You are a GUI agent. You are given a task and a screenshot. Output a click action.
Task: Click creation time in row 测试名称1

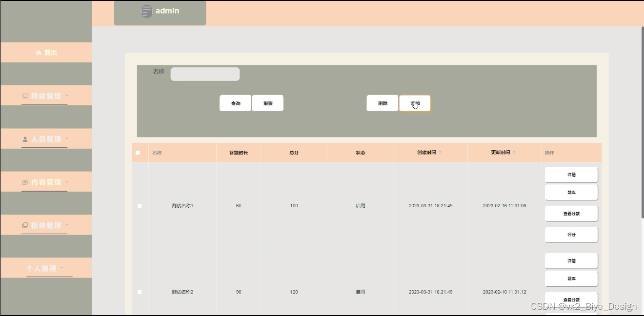[430, 206]
